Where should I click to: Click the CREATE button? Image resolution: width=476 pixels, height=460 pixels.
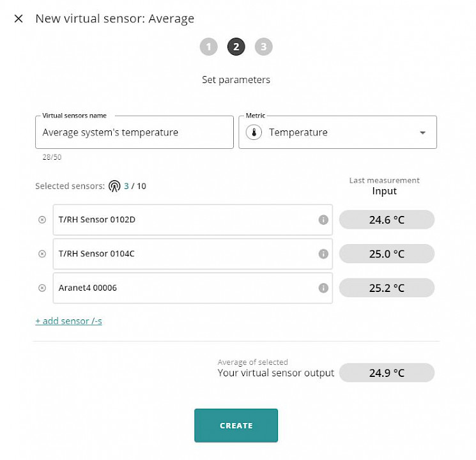pyautogui.click(x=236, y=425)
